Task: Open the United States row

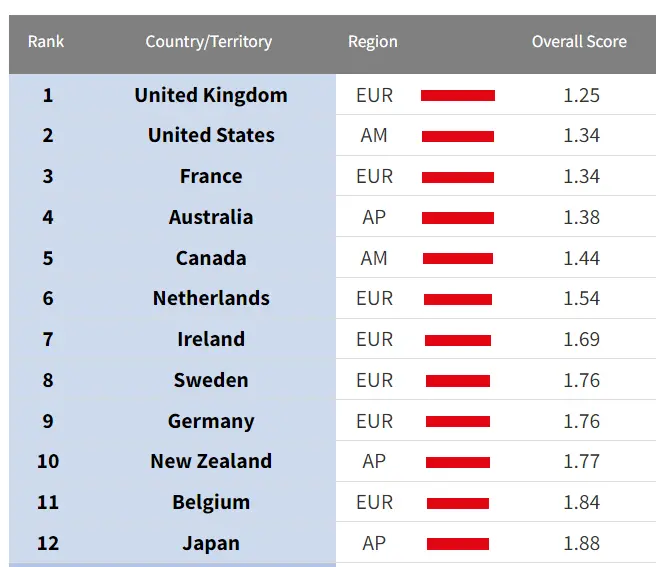Action: [211, 136]
